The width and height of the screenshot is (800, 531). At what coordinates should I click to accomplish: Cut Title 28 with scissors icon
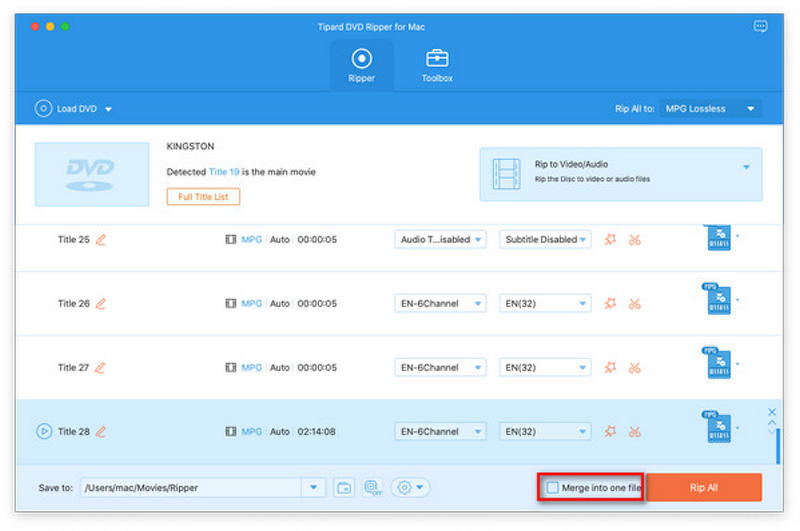635,432
